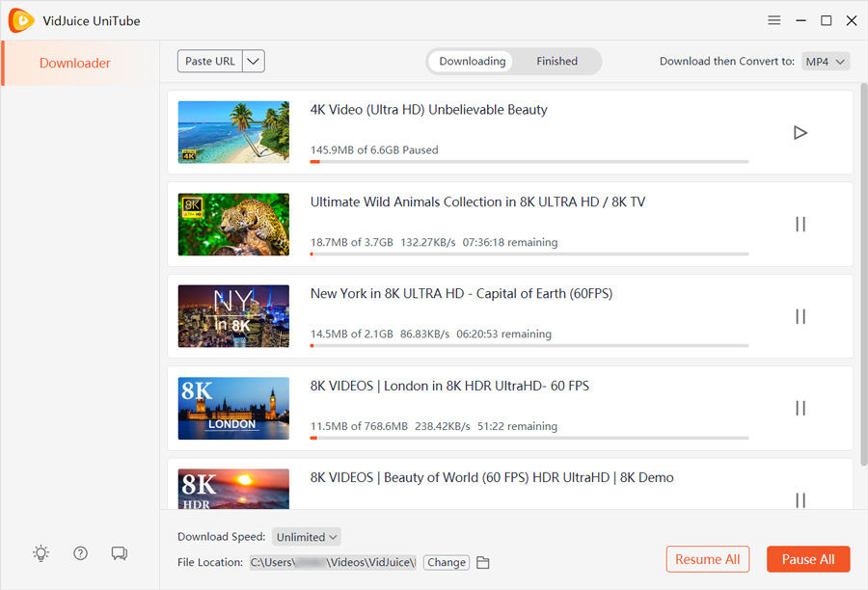Click progress bar of London 8K HDR download
868x590 pixels.
click(529, 438)
